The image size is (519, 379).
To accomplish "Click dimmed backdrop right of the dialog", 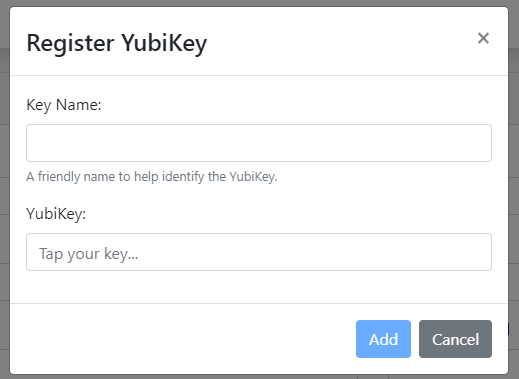I will [514, 189].
